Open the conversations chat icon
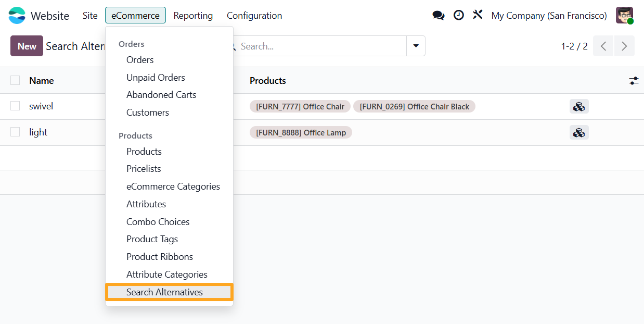644x324 pixels. click(x=439, y=16)
